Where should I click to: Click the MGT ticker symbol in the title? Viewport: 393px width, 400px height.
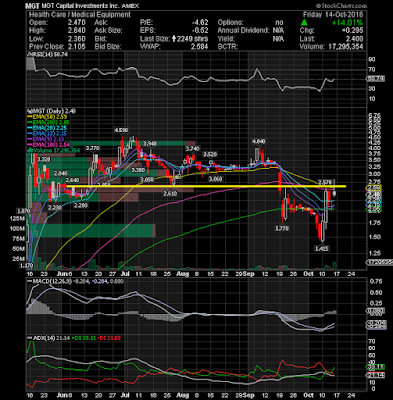click(33, 6)
